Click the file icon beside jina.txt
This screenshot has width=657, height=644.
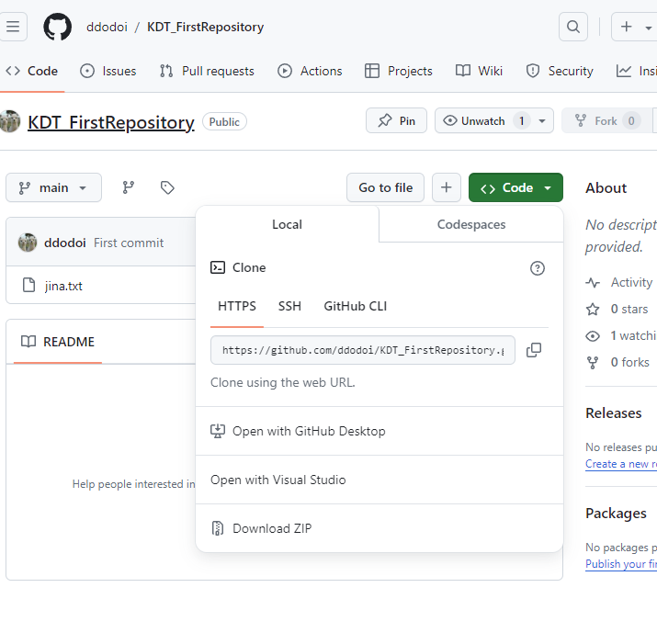[28, 285]
